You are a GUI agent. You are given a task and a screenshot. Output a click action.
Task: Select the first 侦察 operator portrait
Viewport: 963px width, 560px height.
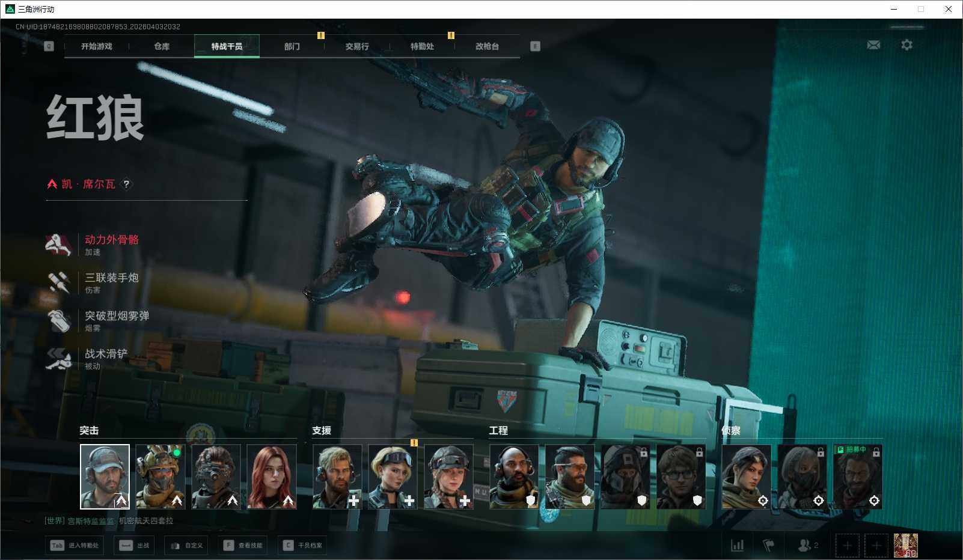click(x=746, y=476)
